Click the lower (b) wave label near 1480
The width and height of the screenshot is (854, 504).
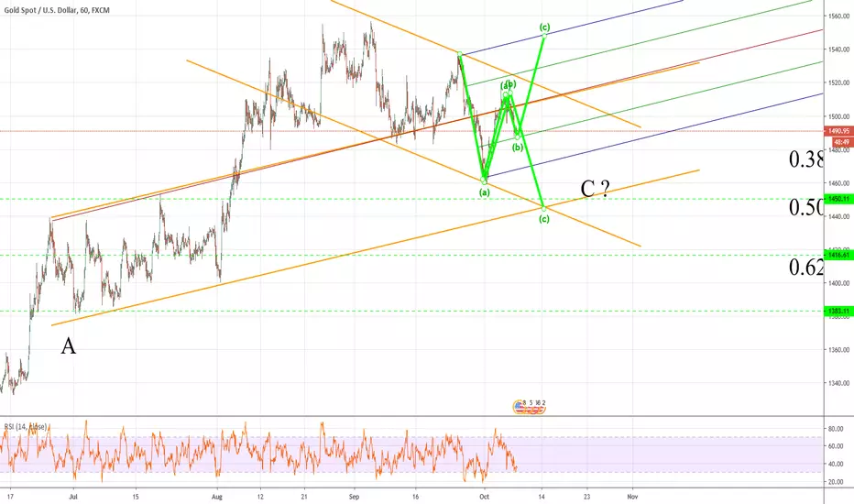tap(518, 148)
